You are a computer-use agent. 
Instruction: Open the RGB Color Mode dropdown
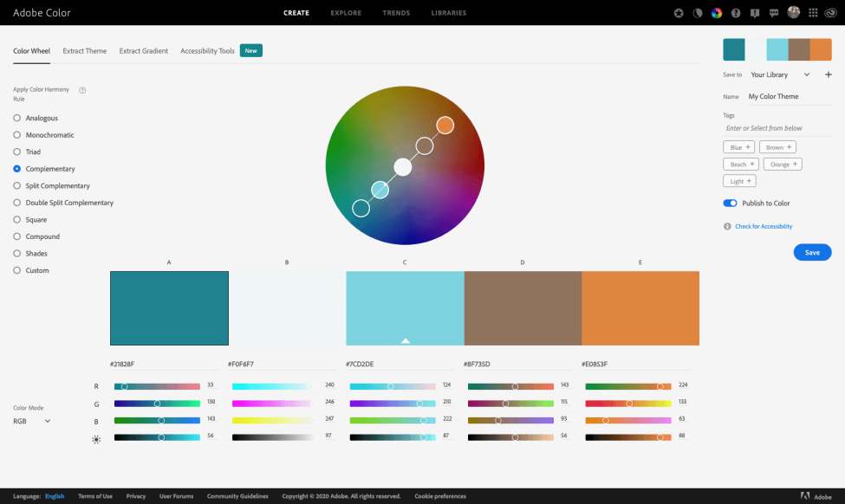(x=32, y=421)
